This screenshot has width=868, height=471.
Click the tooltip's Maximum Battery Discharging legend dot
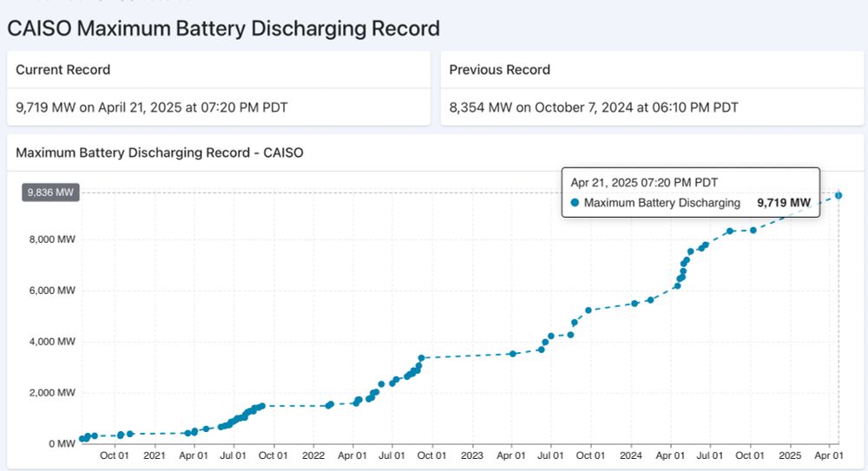(x=575, y=203)
